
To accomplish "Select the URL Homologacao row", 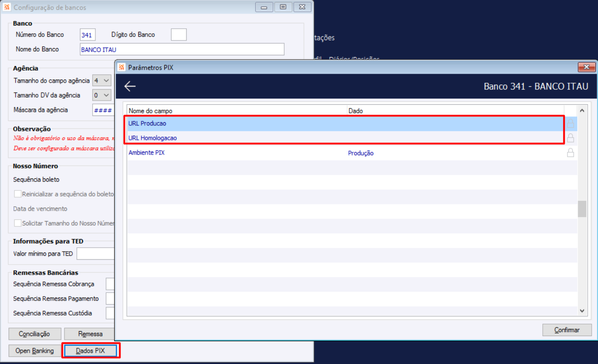I will [x=345, y=138].
